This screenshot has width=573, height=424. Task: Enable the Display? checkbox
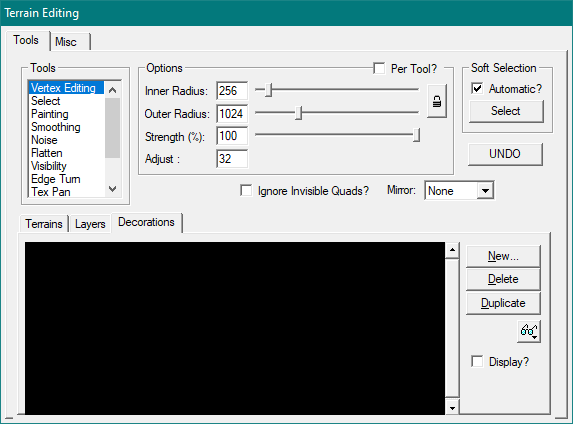[x=477, y=361]
